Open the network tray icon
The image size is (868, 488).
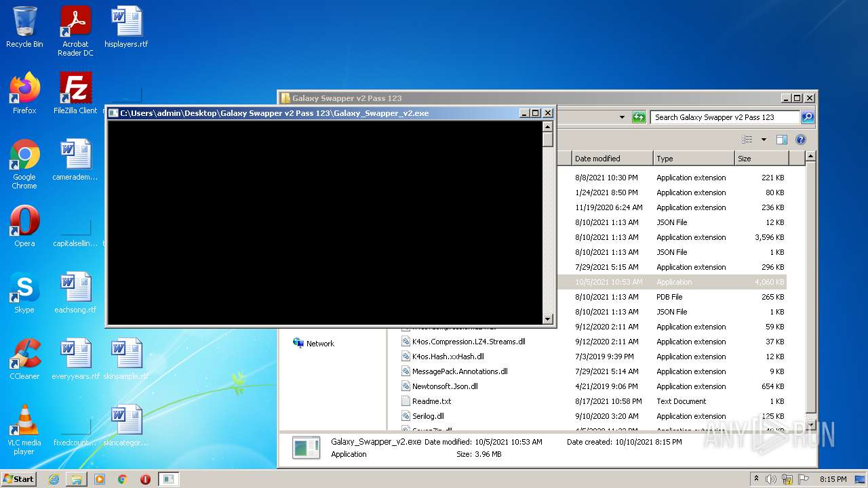[787, 479]
